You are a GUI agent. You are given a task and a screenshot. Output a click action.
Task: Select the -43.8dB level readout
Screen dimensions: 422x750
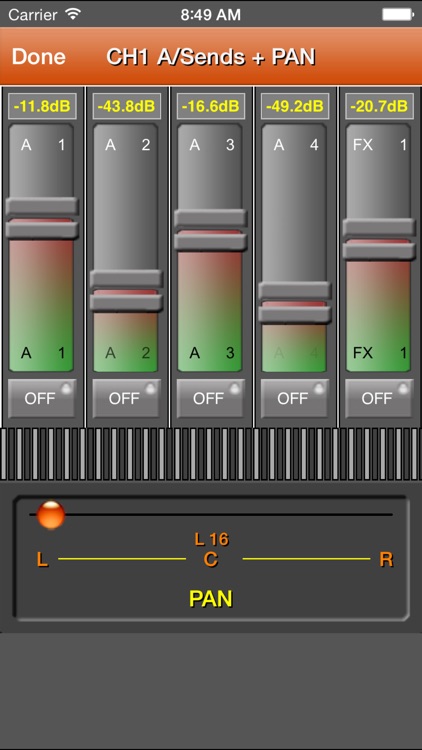point(126,106)
